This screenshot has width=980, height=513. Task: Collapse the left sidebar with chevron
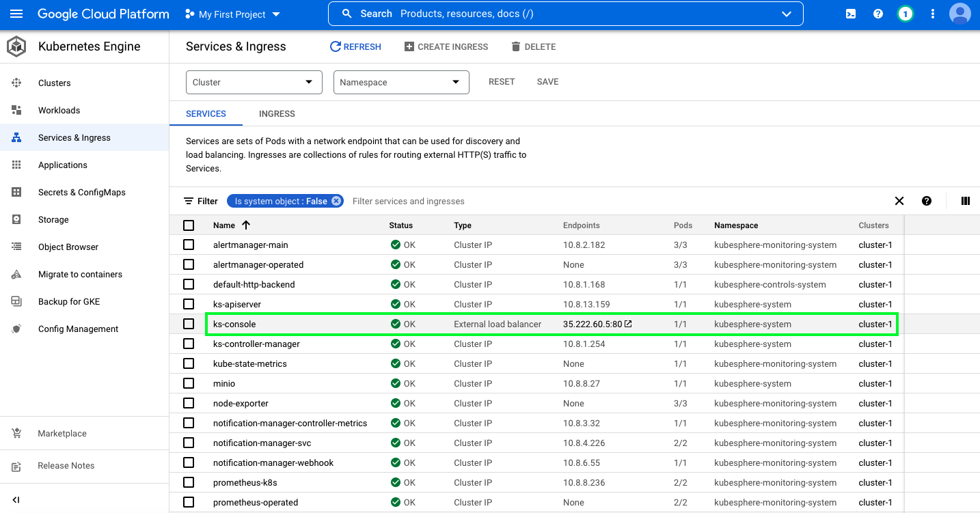point(16,499)
